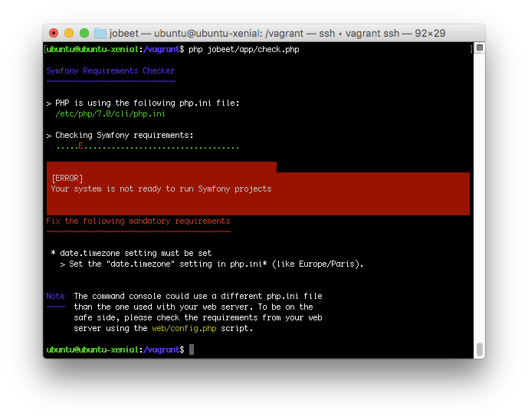The width and height of the screenshot is (528, 420).
Task: Click the split pane icon at top right
Action: [x=480, y=48]
